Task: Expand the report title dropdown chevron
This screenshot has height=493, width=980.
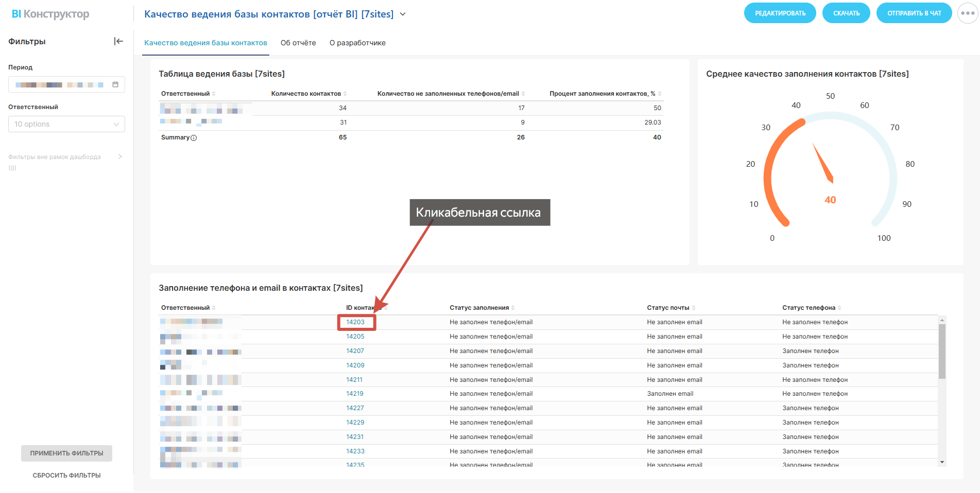Action: (403, 14)
